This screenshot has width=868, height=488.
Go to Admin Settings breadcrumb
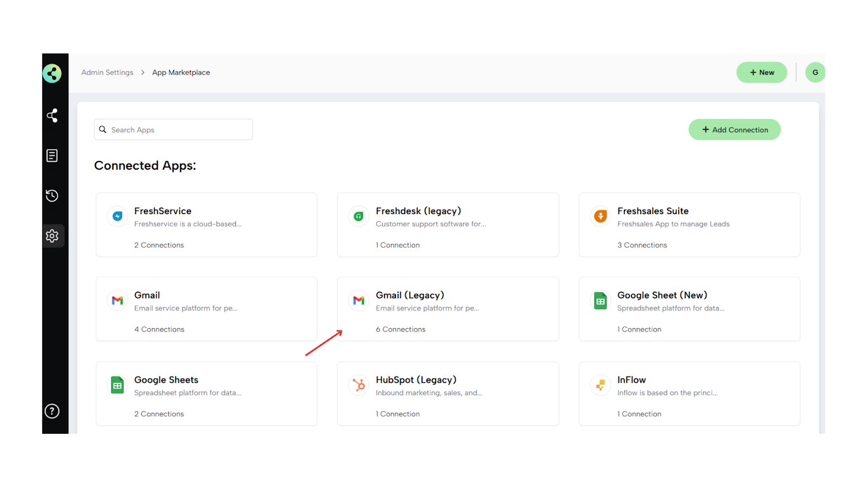107,72
